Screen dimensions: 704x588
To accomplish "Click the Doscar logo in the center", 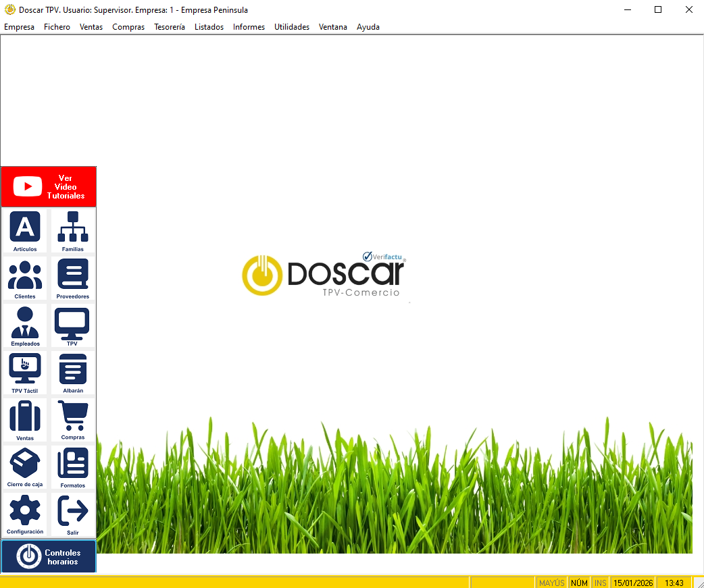I will pos(324,275).
